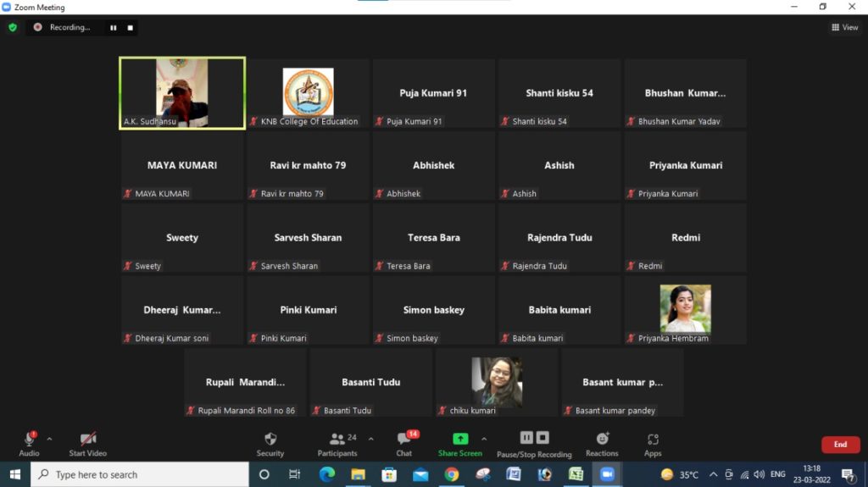The image size is (868, 487).
Task: Click the green Share Screen icon
Action: point(460,439)
